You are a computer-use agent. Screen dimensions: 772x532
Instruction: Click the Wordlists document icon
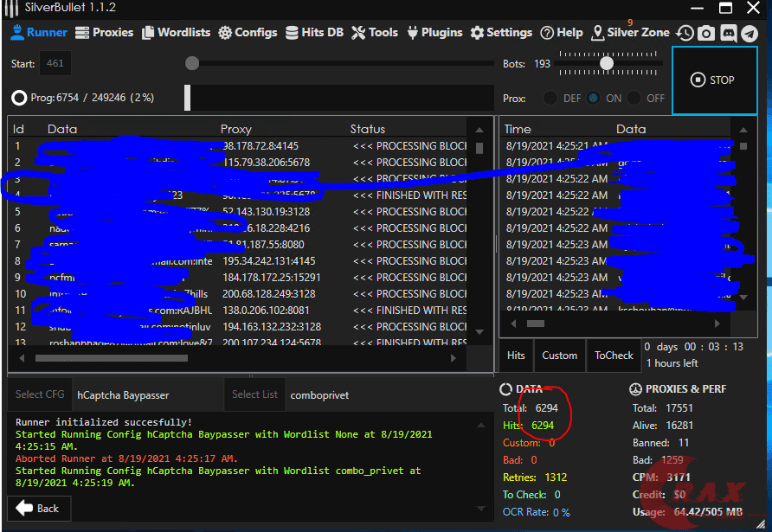[x=147, y=33]
